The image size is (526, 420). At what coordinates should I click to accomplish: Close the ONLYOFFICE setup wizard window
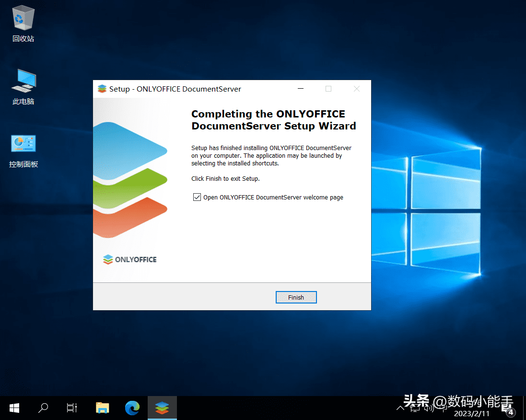tap(356, 89)
